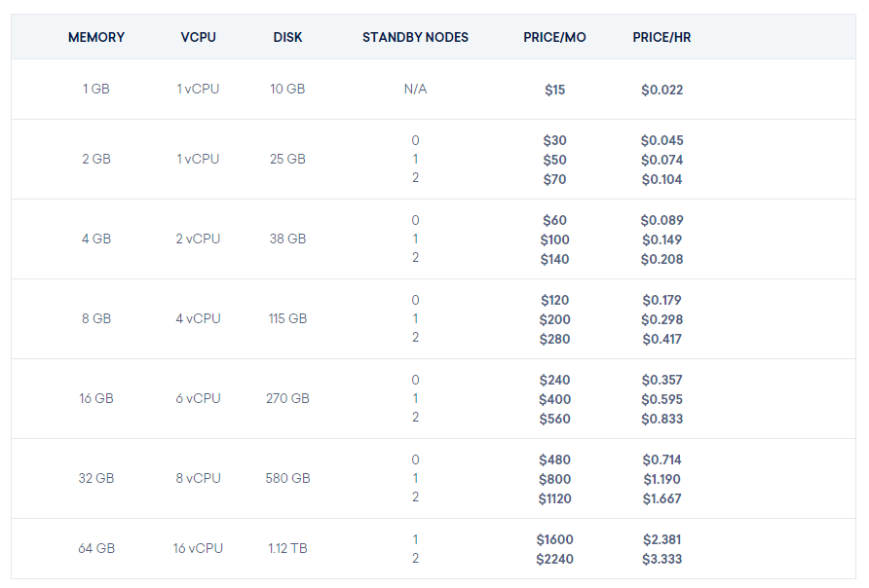The width and height of the screenshot is (869, 588).
Task: Select the 1.12 TB disk cell
Action: pyautogui.click(x=287, y=548)
